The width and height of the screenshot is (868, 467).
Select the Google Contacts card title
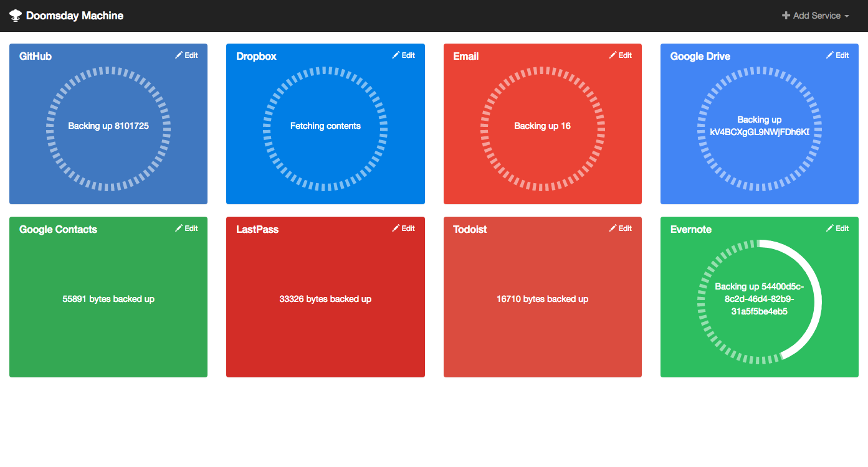(59, 229)
